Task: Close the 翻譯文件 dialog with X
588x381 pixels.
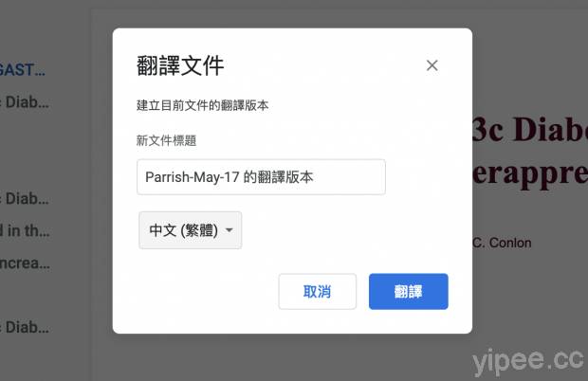Action: [x=432, y=65]
